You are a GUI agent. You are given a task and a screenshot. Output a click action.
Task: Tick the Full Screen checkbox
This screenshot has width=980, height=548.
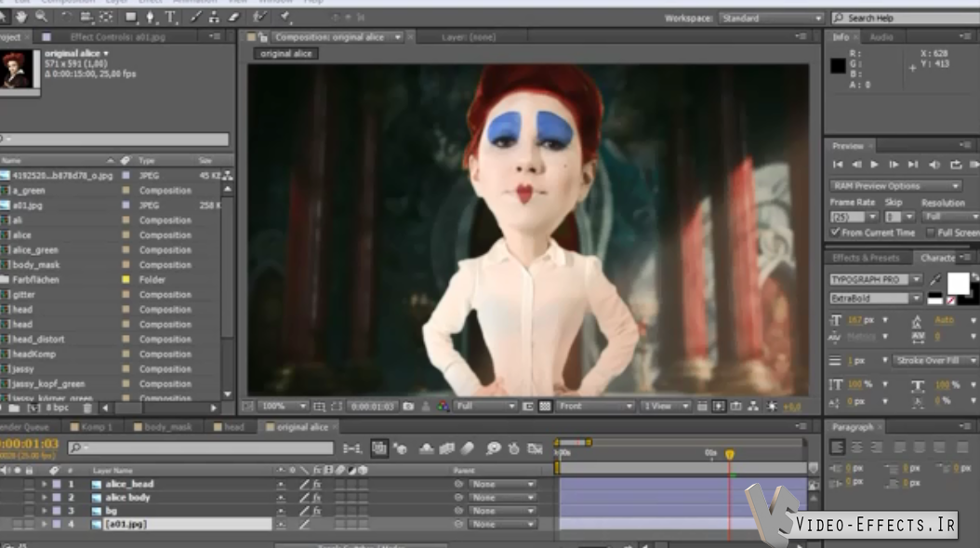tap(931, 232)
